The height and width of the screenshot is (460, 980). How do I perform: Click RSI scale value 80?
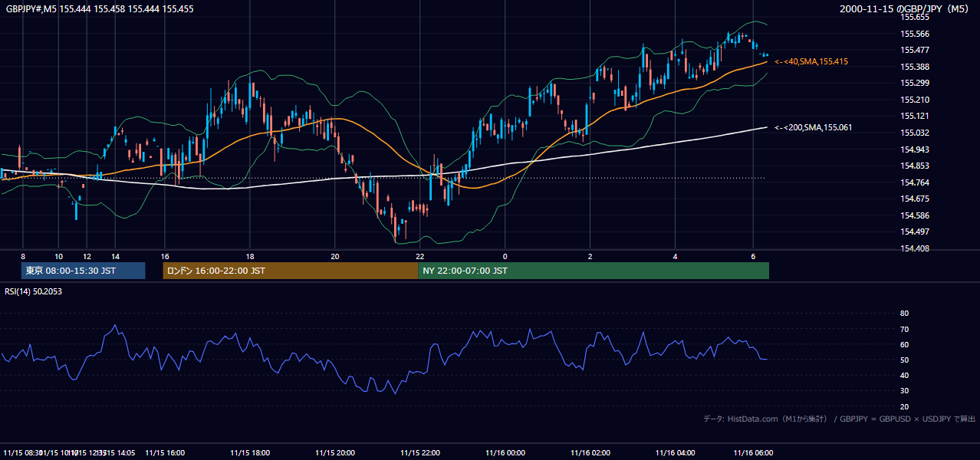pos(904,314)
